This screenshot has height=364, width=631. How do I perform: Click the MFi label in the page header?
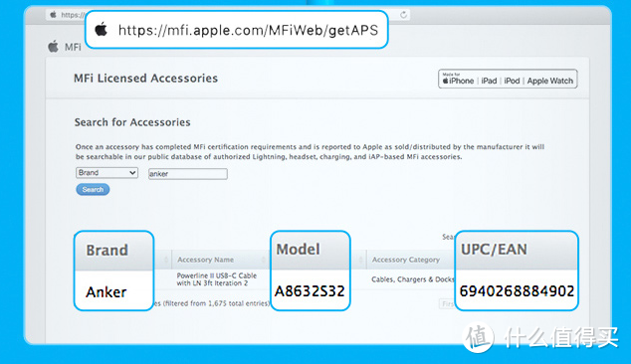tap(73, 47)
